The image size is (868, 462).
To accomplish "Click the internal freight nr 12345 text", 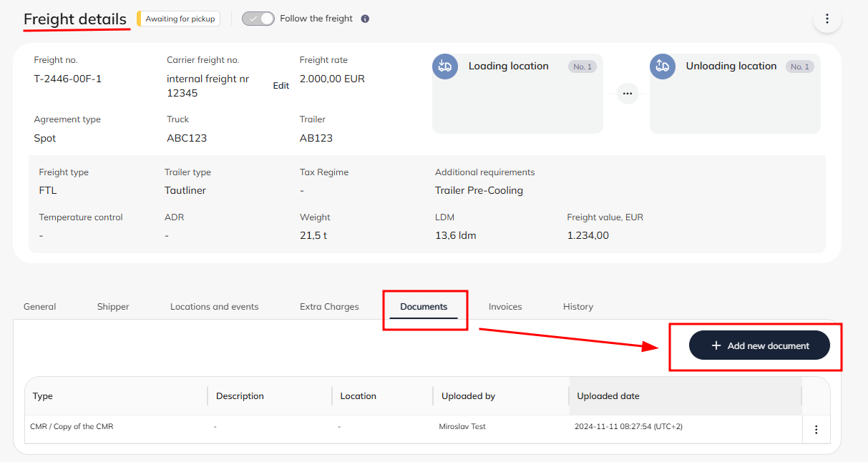I will coord(208,86).
